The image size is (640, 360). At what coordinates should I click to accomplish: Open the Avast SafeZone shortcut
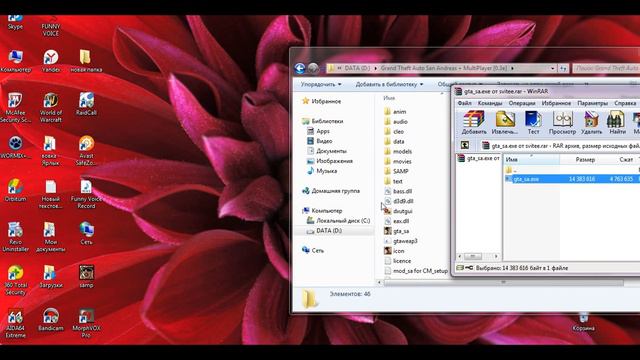coord(86,151)
